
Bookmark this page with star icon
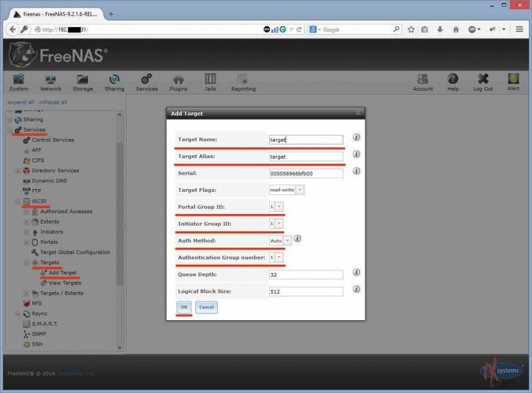point(411,30)
